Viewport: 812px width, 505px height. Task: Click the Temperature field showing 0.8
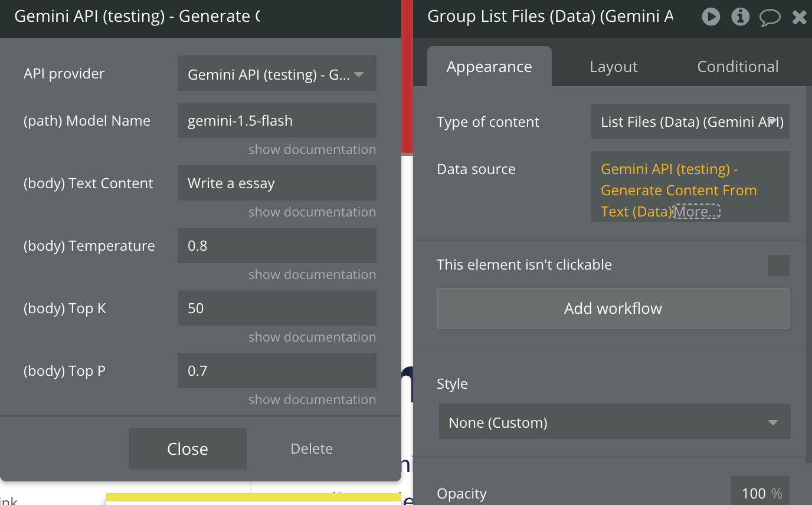click(277, 246)
